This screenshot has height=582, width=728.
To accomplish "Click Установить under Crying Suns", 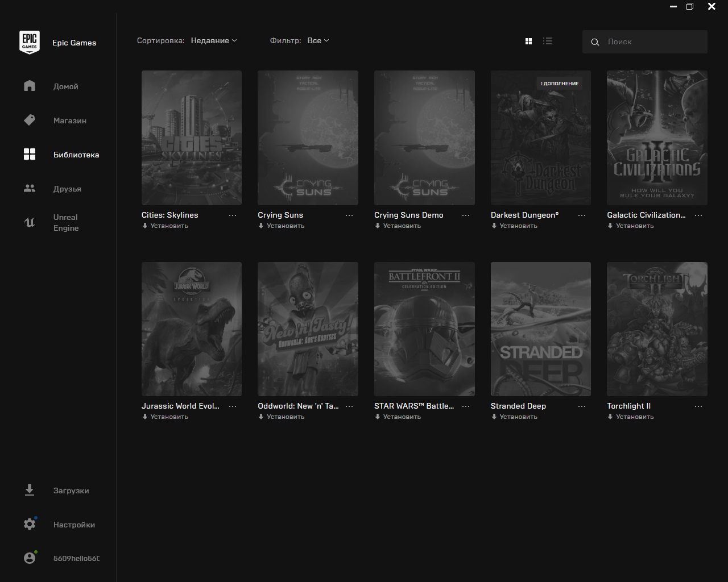I will pos(282,226).
